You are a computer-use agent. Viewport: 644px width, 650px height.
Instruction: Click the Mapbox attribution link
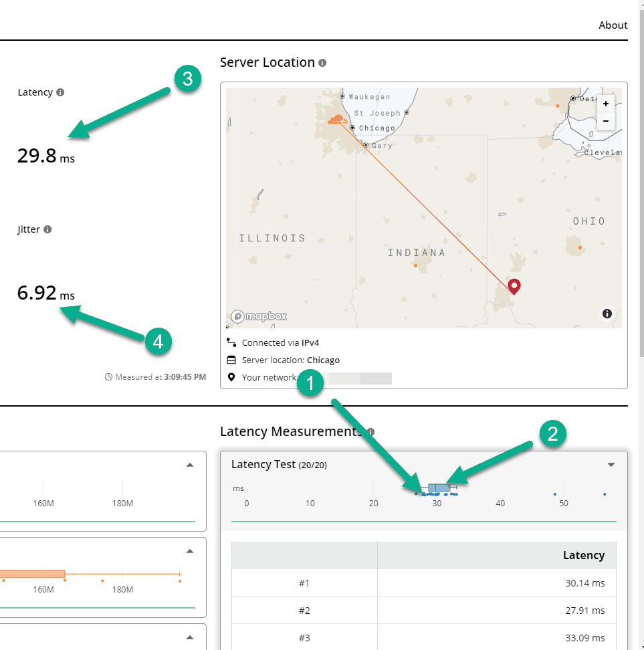259,316
